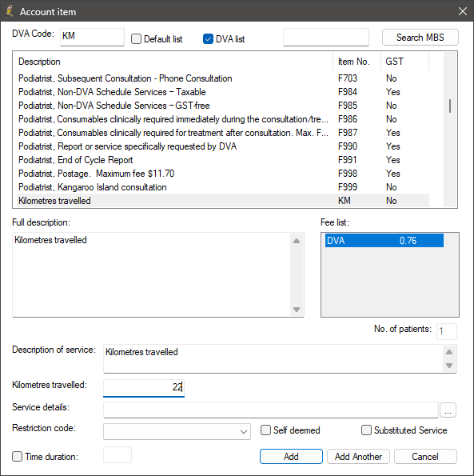Screen dimensions: 474x476
Task: Select the DVA 0.76 fee entry
Action: (x=384, y=241)
